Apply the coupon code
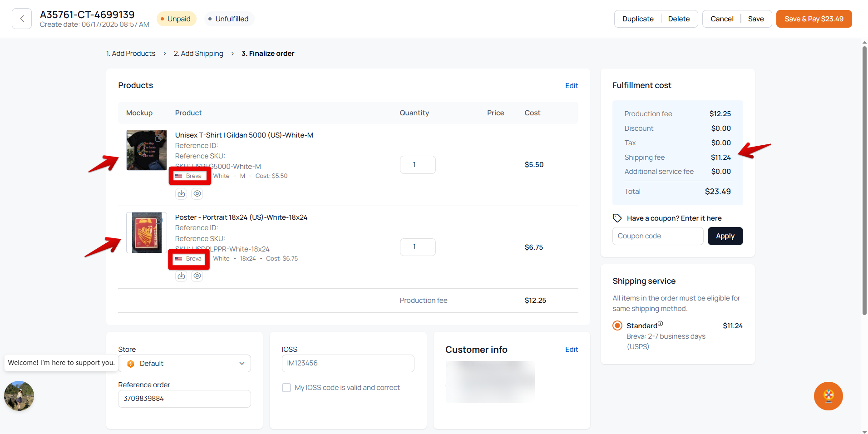Screen dimensions: 868x434 tap(725, 236)
